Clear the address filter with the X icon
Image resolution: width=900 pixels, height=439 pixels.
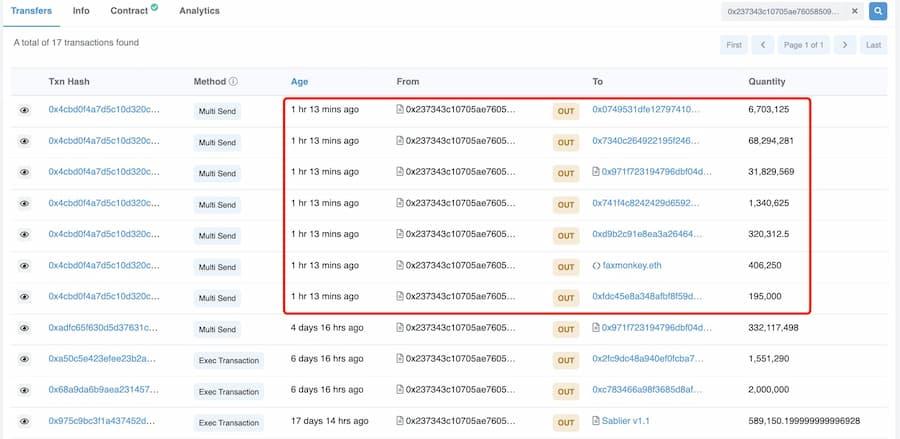(854, 11)
